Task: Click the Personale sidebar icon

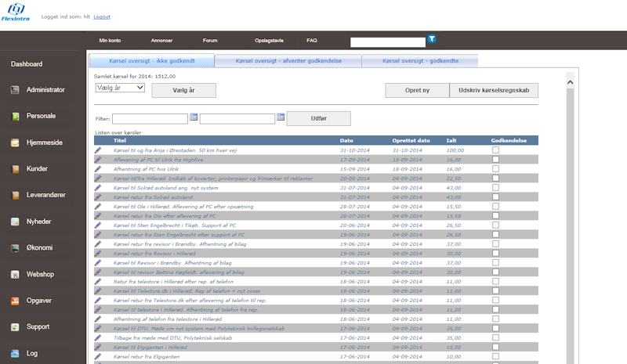Action: [15, 117]
